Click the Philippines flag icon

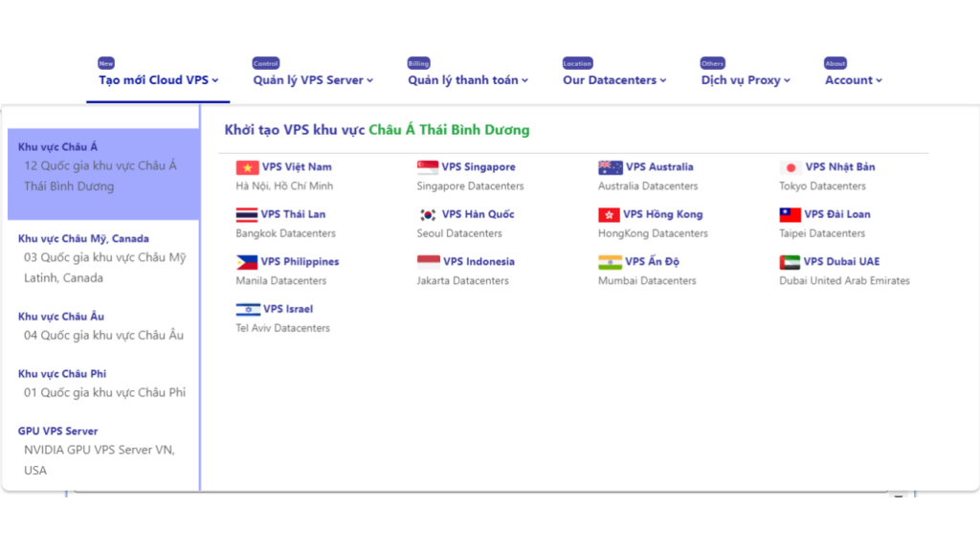[x=247, y=262]
